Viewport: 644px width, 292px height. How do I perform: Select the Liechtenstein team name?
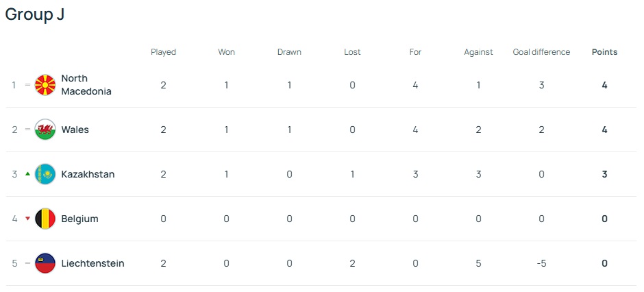click(92, 263)
